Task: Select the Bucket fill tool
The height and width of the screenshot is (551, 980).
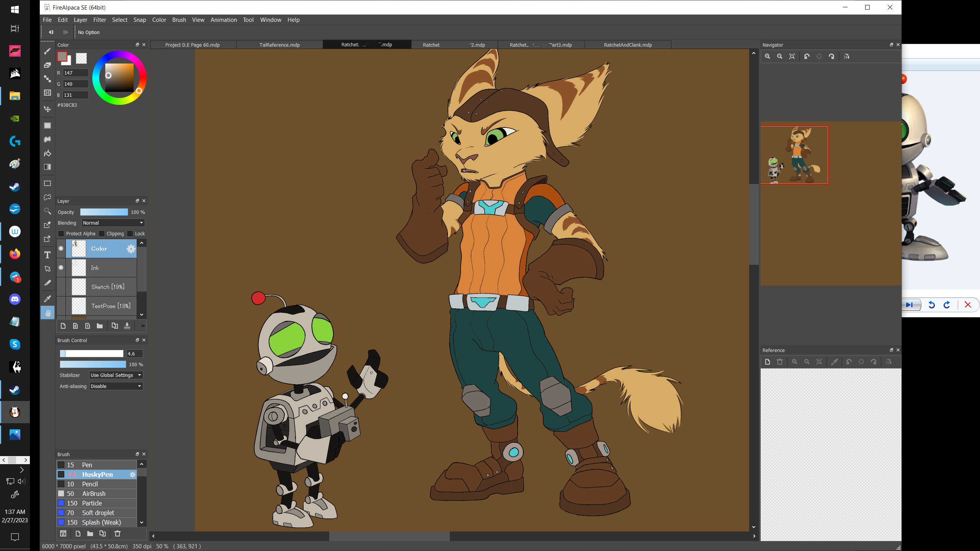Action: [47, 153]
